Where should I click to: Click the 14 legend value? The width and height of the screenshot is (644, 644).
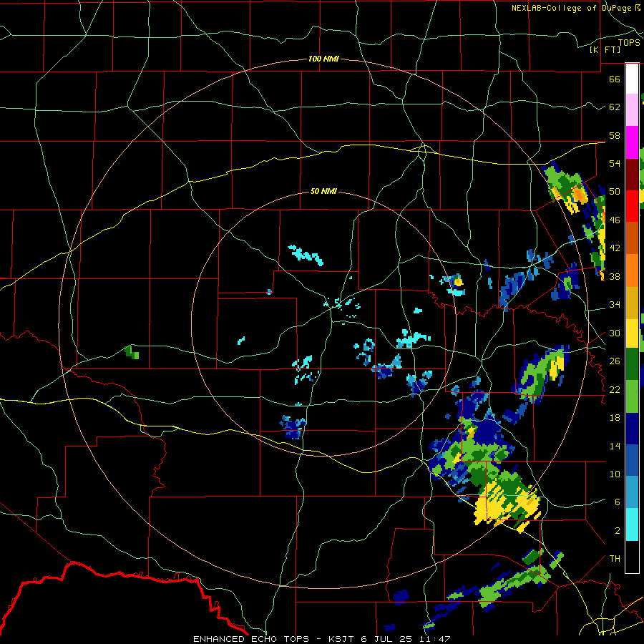tap(615, 446)
